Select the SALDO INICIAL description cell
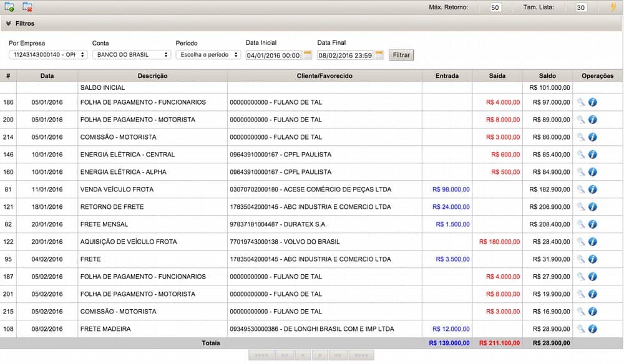The image size is (624, 364). [x=152, y=87]
